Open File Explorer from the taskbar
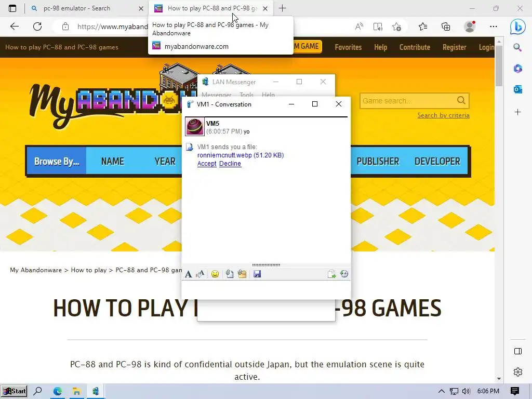532x399 pixels. click(x=76, y=391)
